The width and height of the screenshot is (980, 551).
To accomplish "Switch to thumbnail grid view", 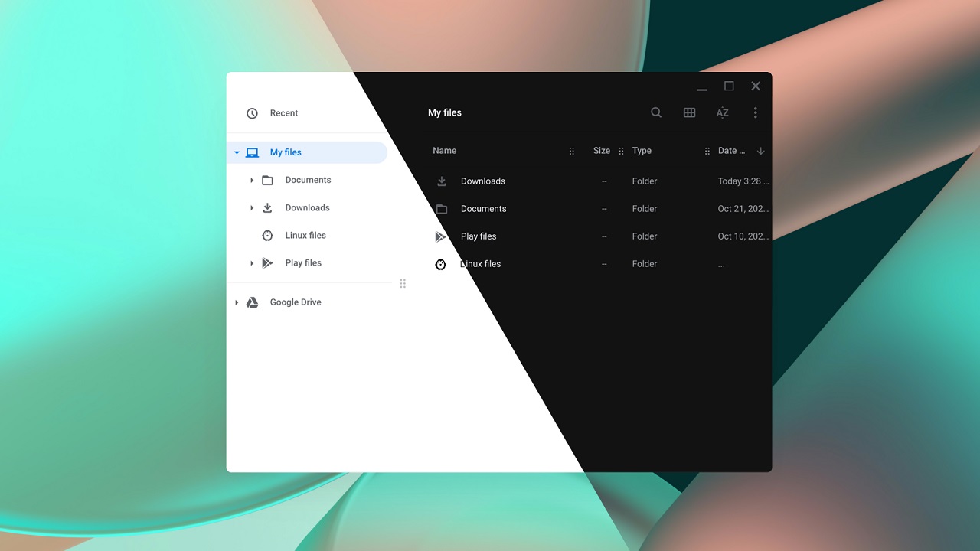I will coord(689,112).
